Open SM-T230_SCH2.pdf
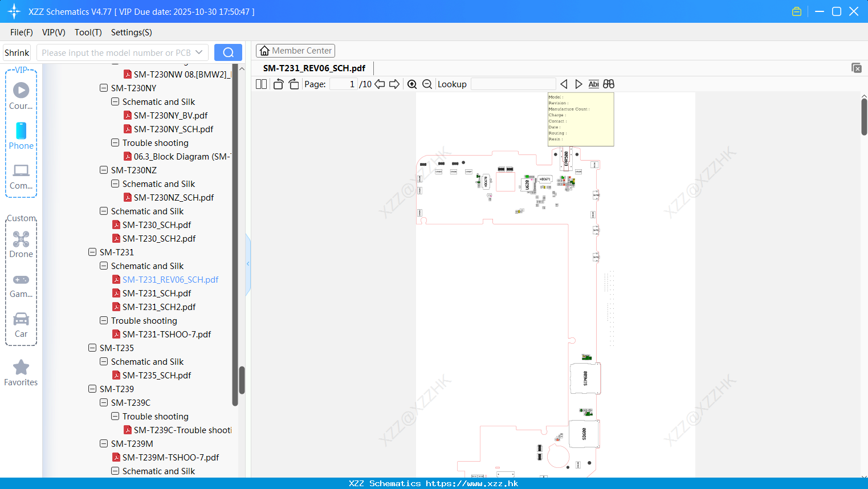 [159, 238]
